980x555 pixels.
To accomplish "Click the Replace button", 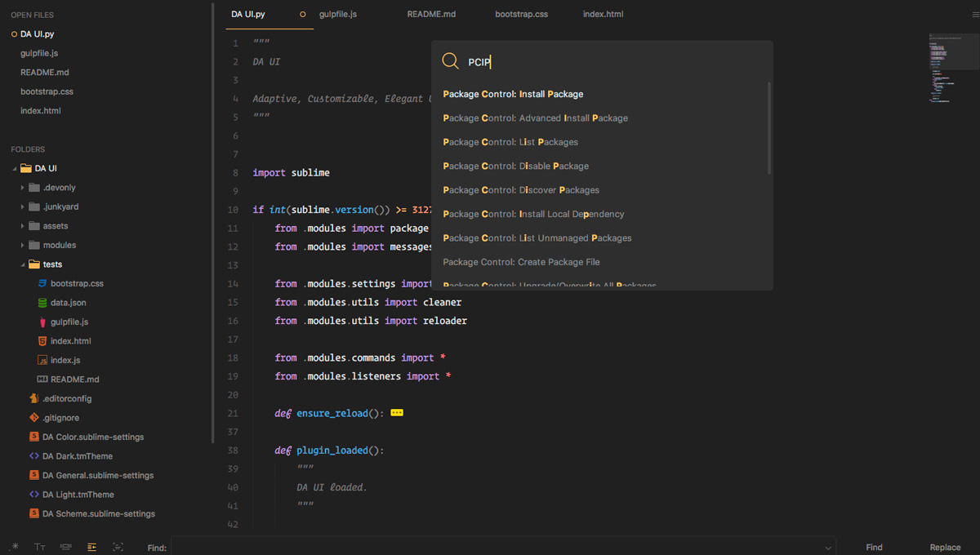I will point(945,548).
